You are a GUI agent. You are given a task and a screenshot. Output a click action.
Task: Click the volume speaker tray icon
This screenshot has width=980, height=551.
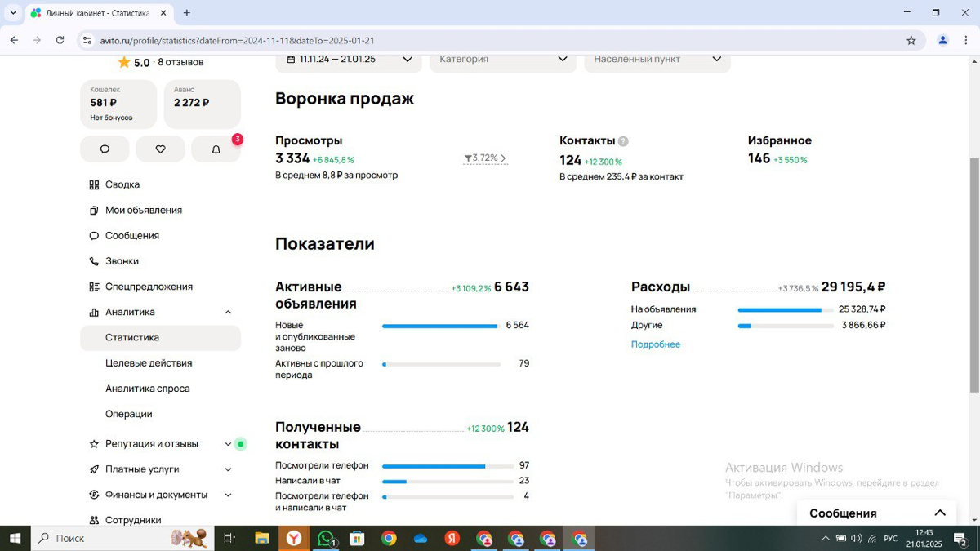coord(856,539)
